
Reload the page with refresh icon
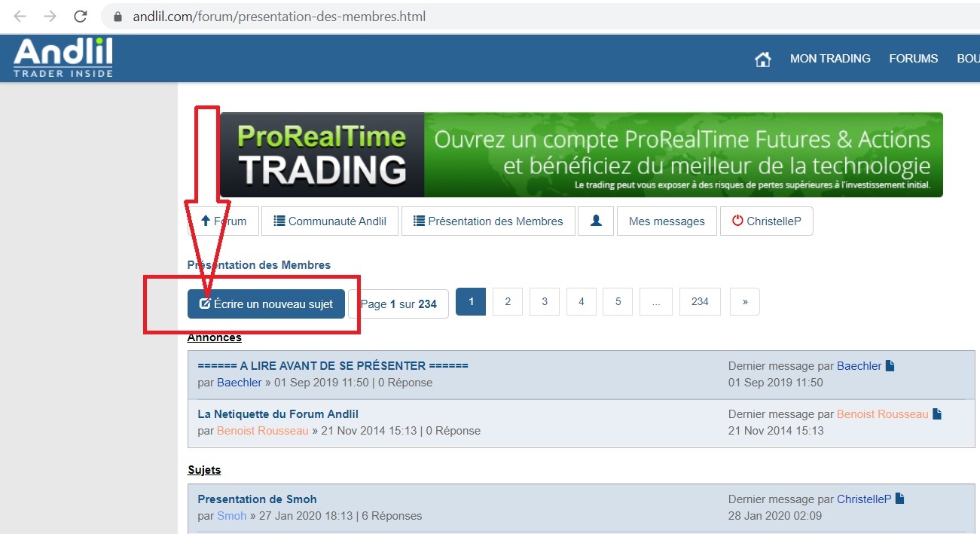(80, 16)
